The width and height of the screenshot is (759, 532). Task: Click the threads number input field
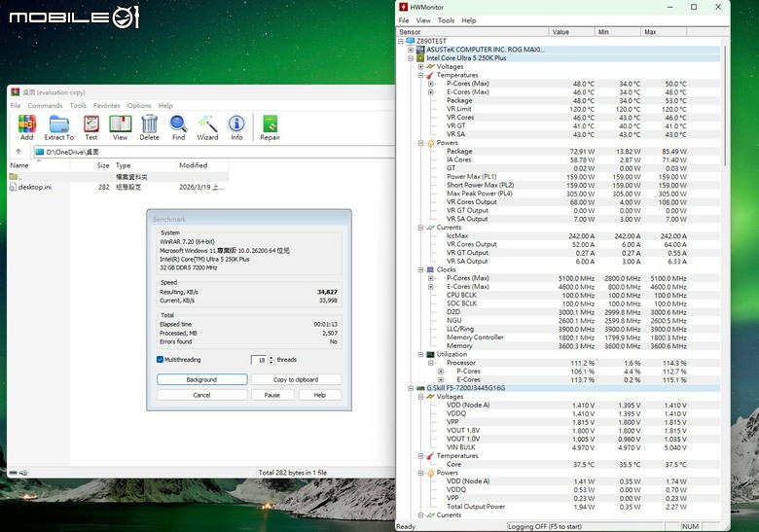tap(259, 360)
